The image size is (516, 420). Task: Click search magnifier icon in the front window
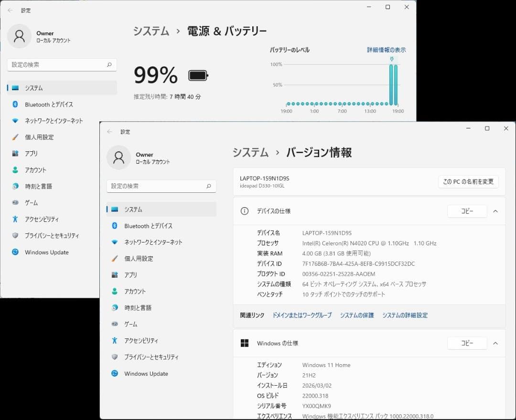(x=209, y=186)
